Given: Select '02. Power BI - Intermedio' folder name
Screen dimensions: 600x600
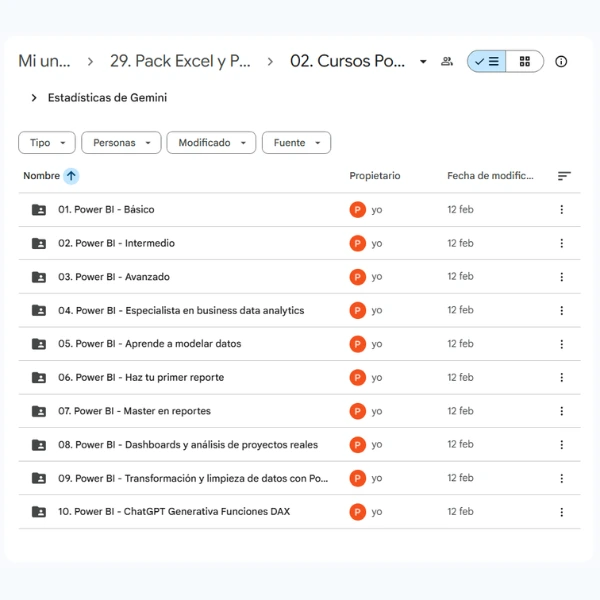Looking at the screenshot, I should (x=116, y=243).
